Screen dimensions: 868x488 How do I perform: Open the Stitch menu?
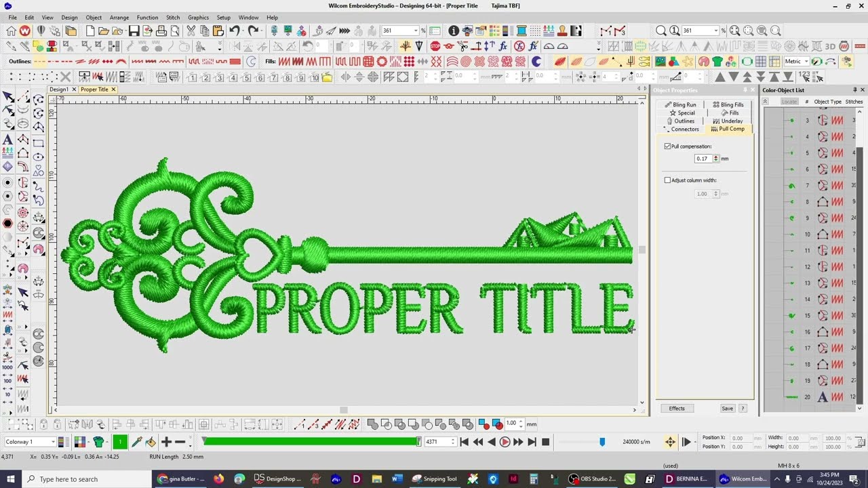coord(173,18)
